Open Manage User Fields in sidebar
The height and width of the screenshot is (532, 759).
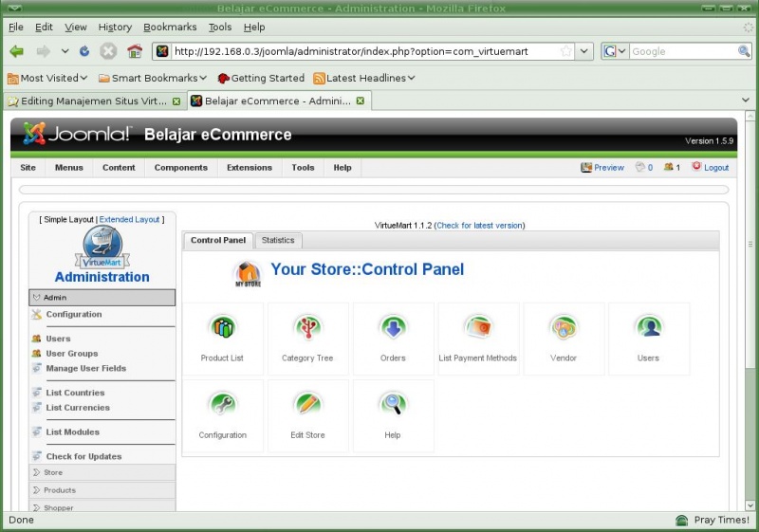pyautogui.click(x=86, y=369)
